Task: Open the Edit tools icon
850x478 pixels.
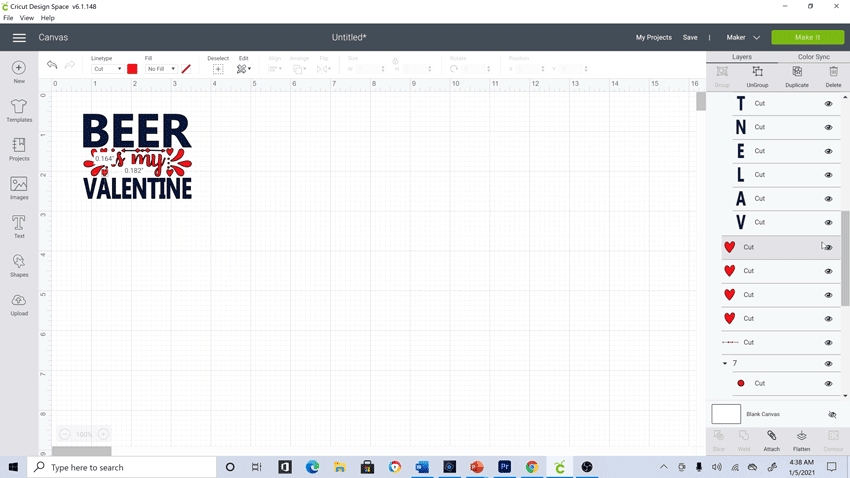Action: pyautogui.click(x=241, y=69)
